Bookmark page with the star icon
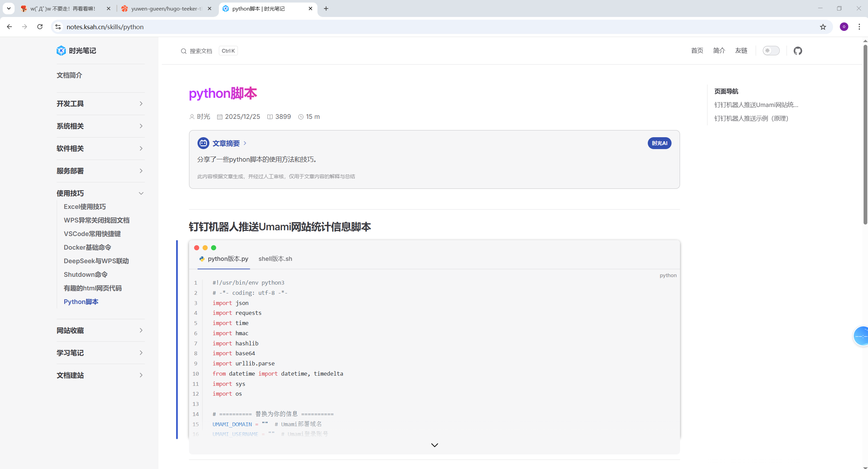 tap(823, 27)
